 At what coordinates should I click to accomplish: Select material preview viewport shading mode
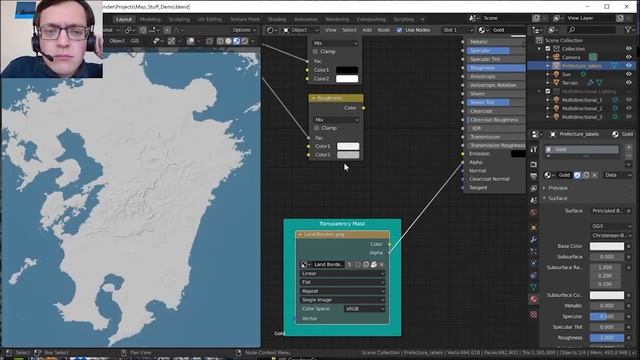[236, 41]
